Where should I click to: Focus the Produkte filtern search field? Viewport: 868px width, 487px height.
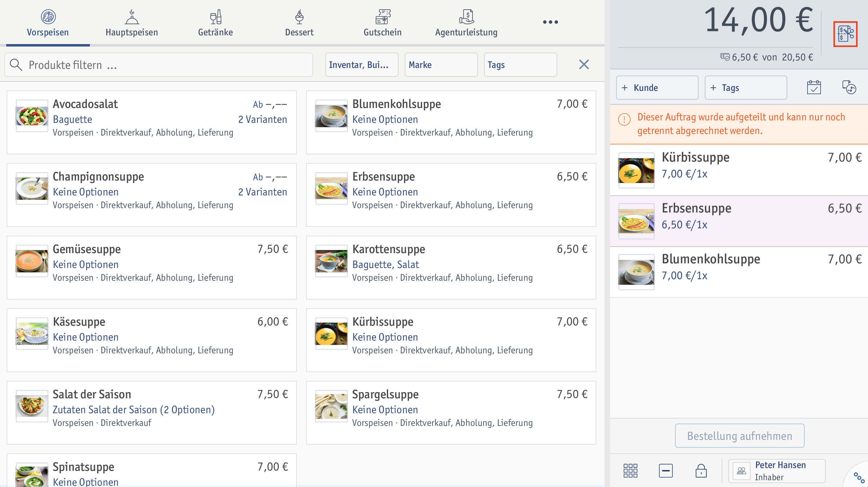[158, 65]
